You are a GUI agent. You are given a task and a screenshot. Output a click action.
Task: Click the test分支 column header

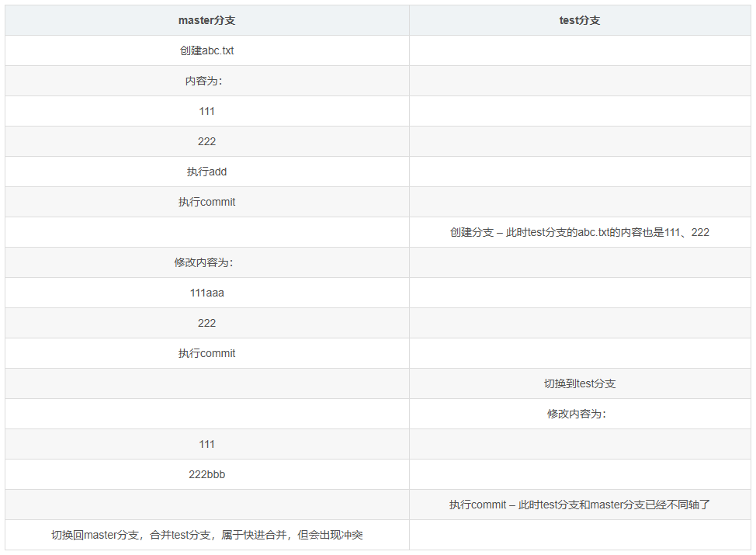tap(579, 20)
